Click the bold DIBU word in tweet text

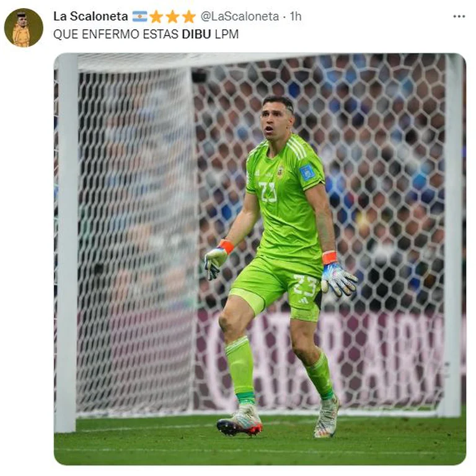(x=196, y=34)
